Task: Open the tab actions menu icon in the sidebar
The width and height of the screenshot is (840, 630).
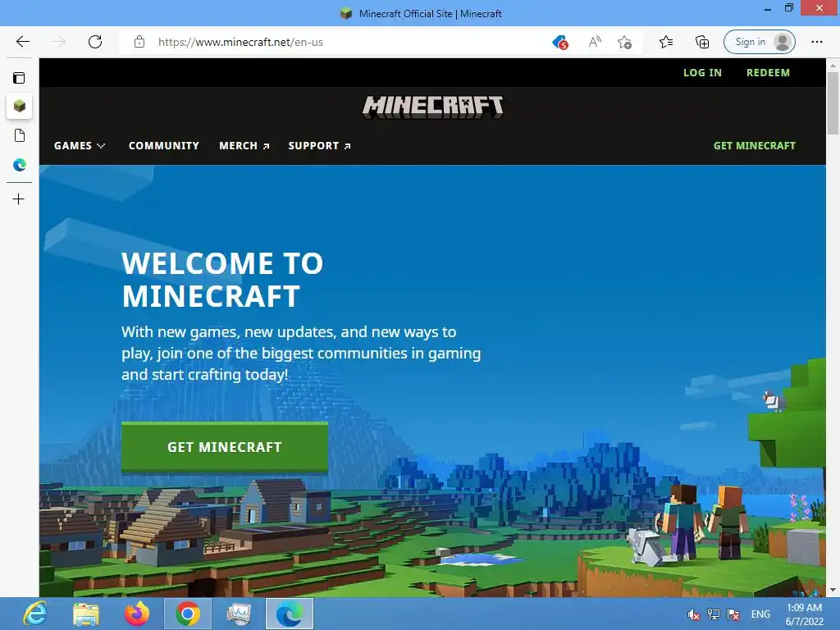Action: pos(19,78)
